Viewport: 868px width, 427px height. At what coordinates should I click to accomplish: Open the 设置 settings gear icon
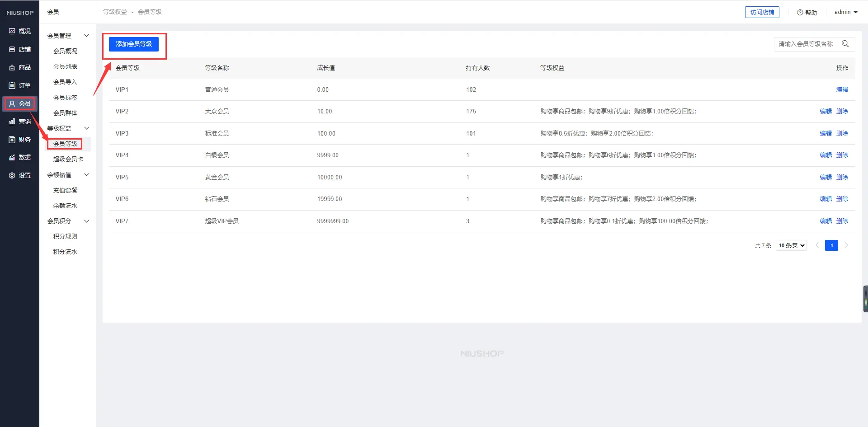coord(12,175)
